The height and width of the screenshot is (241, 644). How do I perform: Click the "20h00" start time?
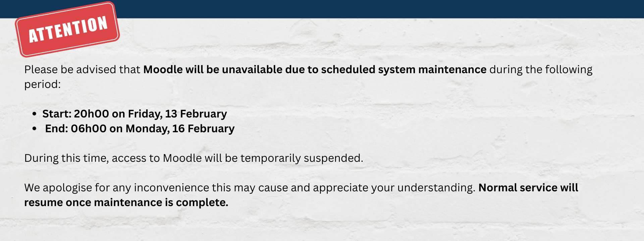pos(91,114)
